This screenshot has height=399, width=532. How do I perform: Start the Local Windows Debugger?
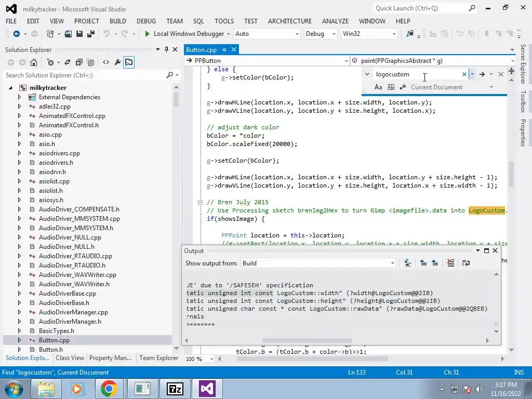click(184, 34)
